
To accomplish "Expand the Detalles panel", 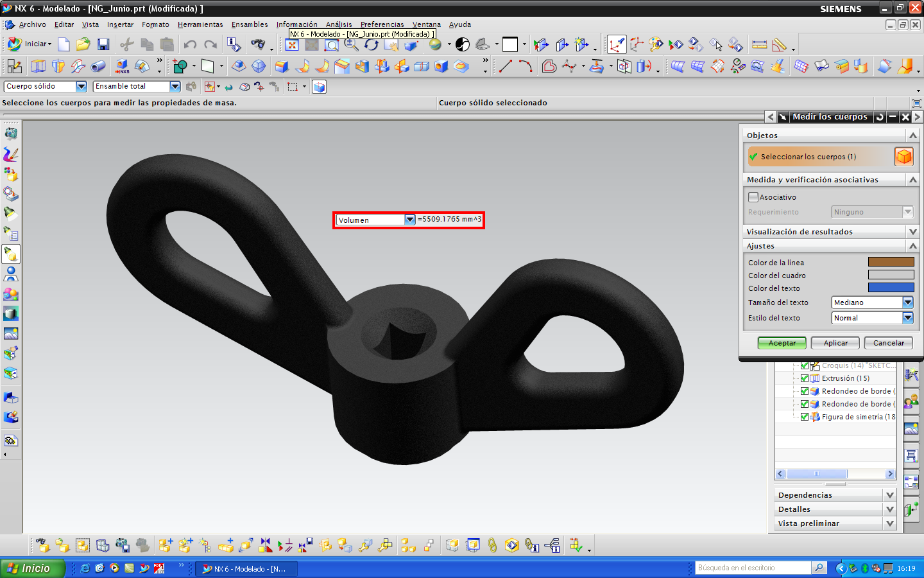I will pyautogui.click(x=889, y=509).
